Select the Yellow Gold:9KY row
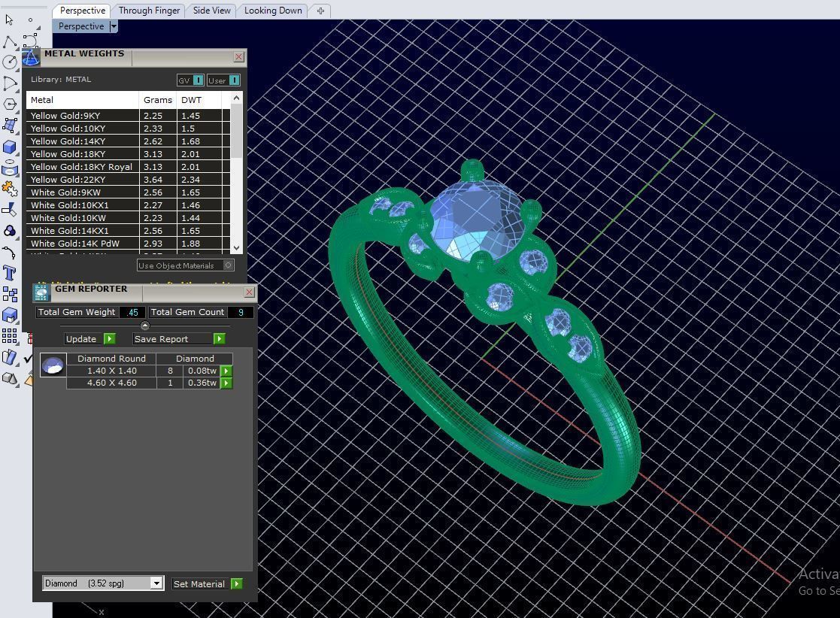The height and width of the screenshot is (618, 840). coord(128,116)
